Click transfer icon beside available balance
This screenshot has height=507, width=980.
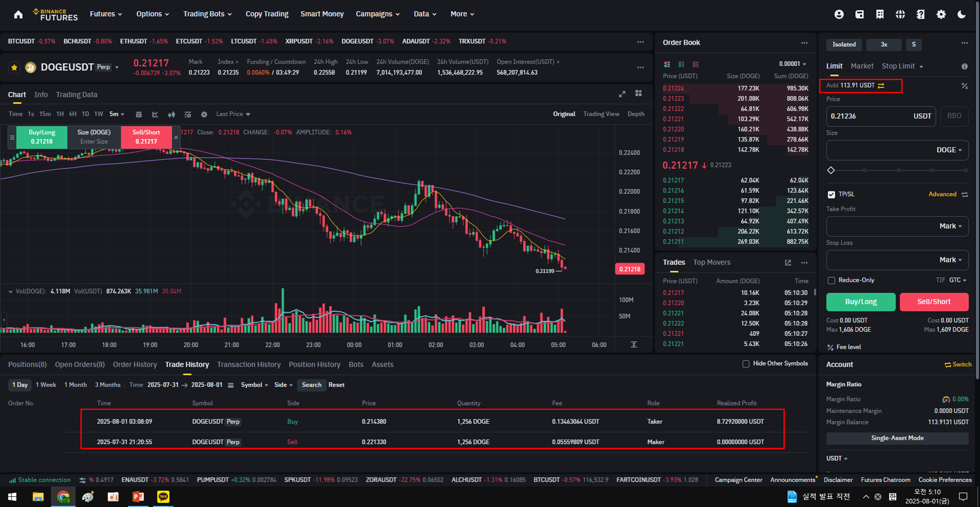[x=881, y=86]
